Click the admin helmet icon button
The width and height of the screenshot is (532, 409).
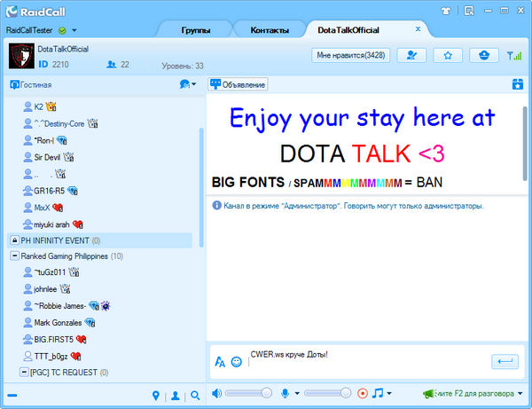click(x=484, y=55)
